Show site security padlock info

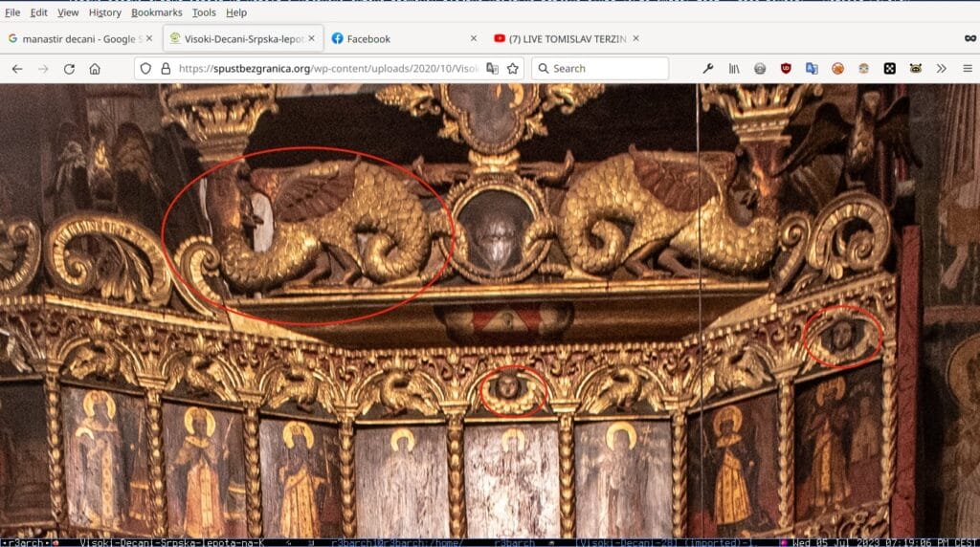[166, 69]
